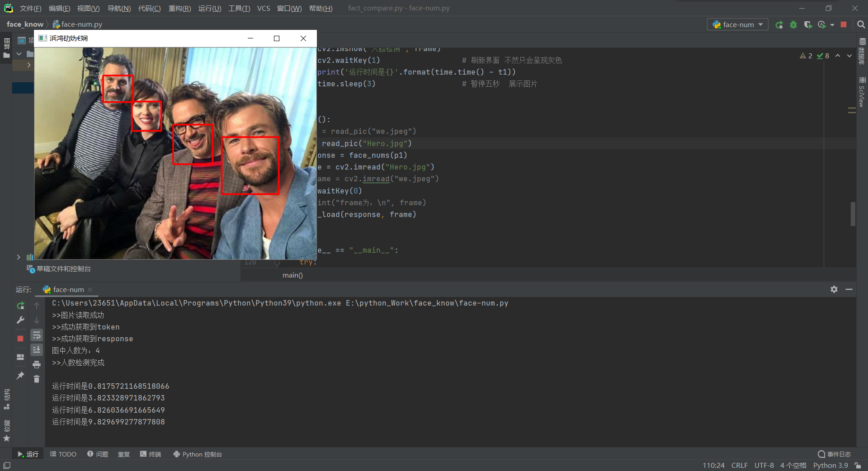The image size is (868, 471).
Task: Open the database tool window on right edge
Action: [862, 52]
